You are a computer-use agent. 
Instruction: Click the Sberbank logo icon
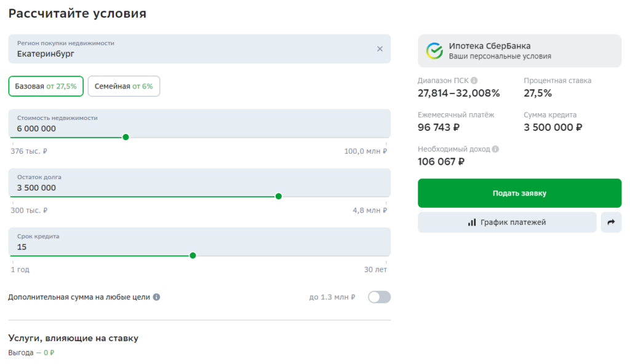434,51
